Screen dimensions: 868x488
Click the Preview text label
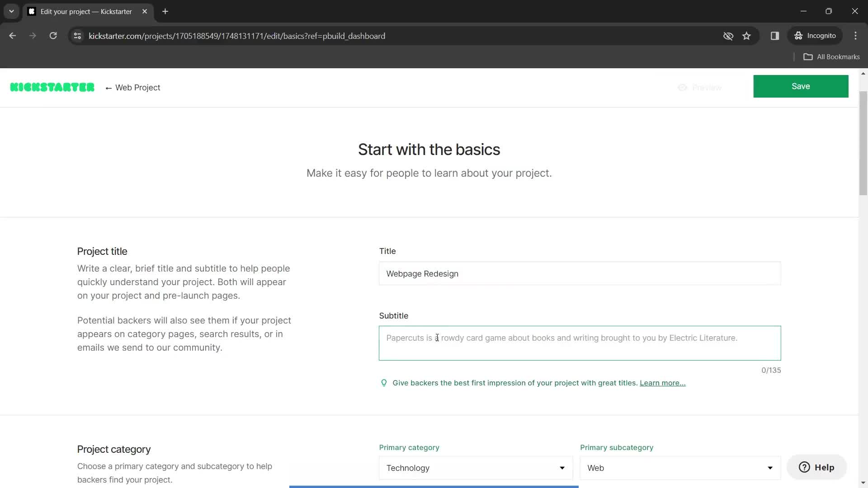(x=708, y=88)
